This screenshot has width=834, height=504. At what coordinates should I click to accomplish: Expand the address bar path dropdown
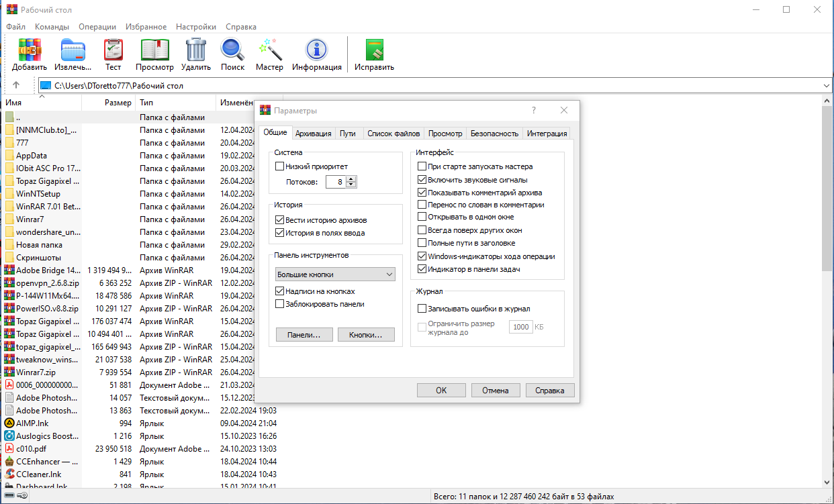pyautogui.click(x=826, y=86)
